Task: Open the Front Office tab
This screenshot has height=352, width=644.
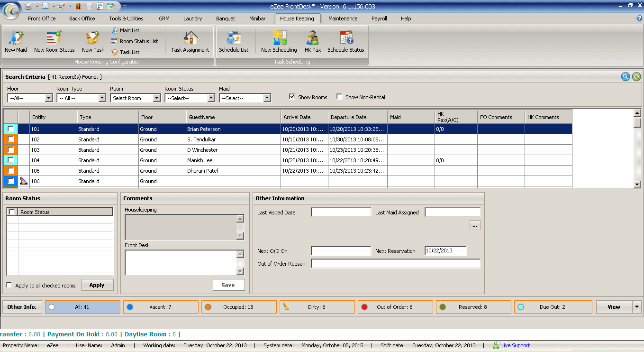Action: coord(42,19)
